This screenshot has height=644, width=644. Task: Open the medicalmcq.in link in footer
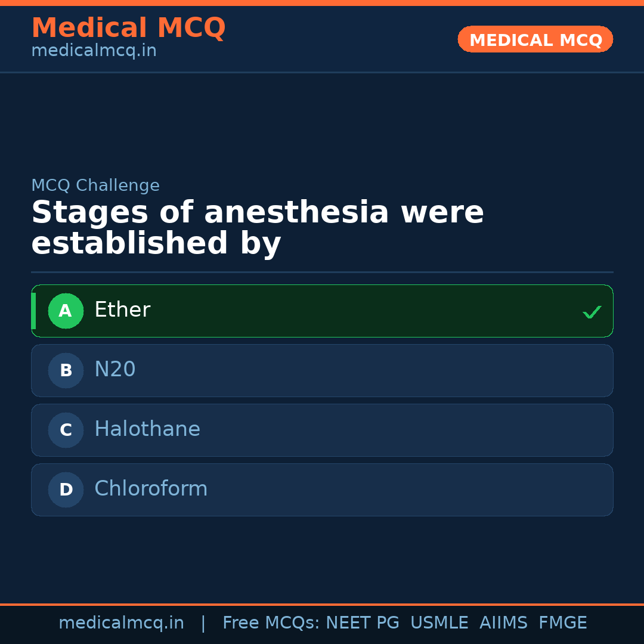coord(122,622)
